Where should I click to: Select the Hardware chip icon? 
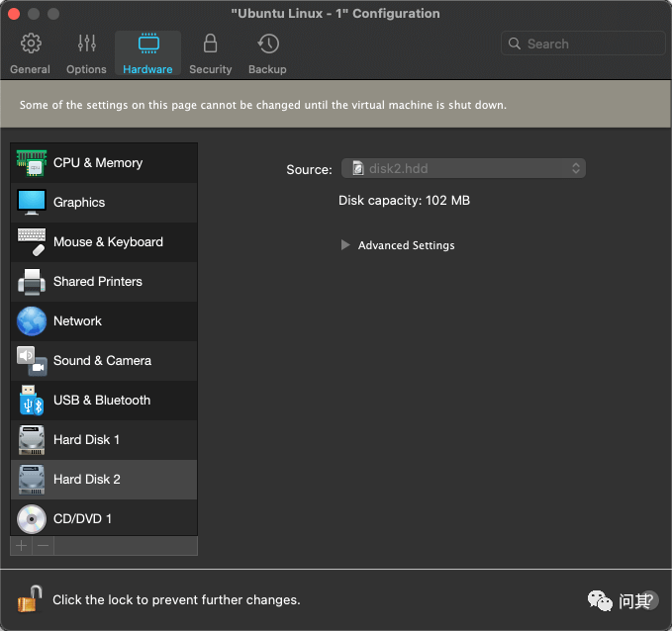[148, 44]
